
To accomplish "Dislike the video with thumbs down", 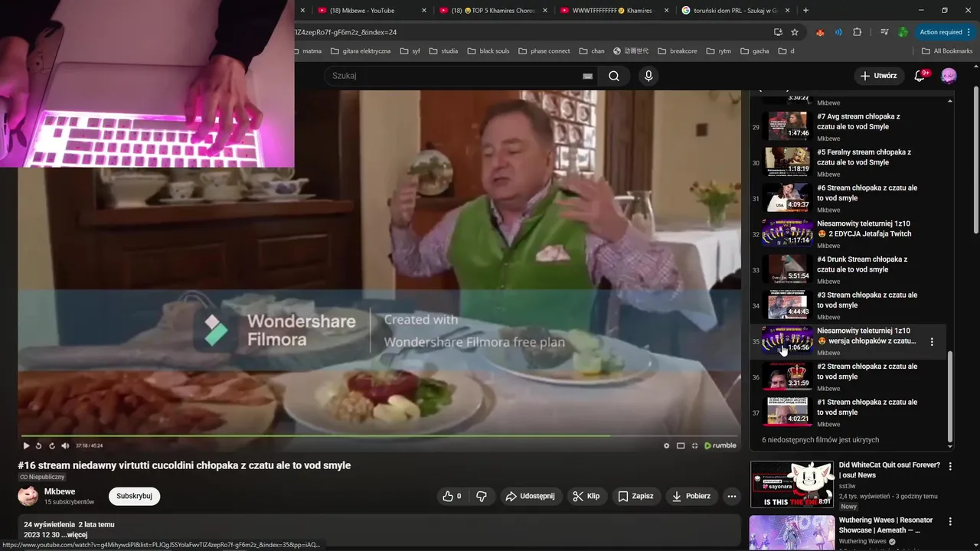I will (482, 496).
